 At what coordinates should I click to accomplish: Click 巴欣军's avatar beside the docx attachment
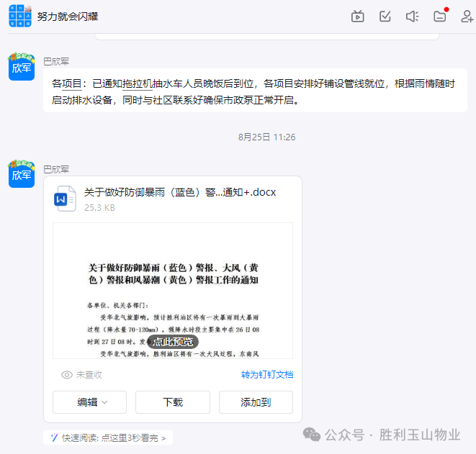click(x=22, y=175)
